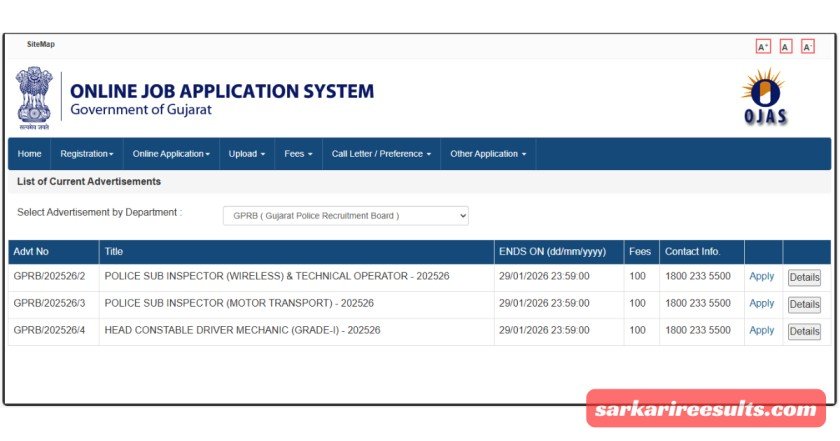
Task: Open the department selection combo box
Action: pos(345,216)
